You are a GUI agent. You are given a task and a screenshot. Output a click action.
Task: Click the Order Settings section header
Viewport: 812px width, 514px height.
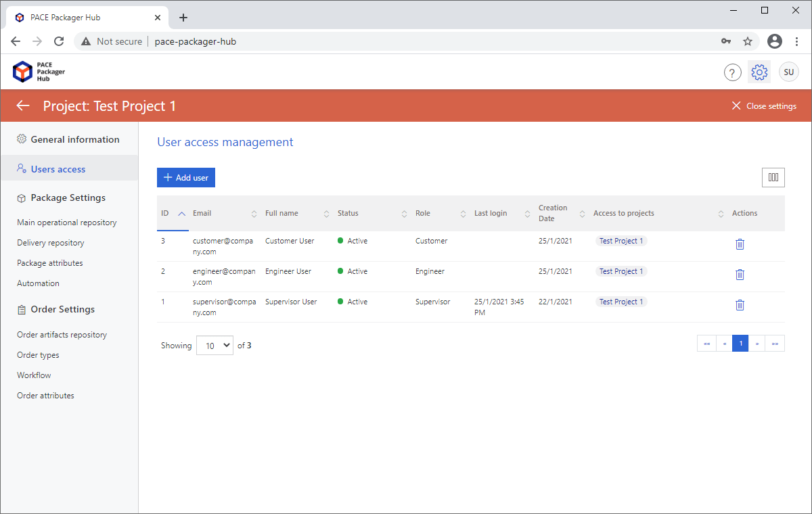56,309
